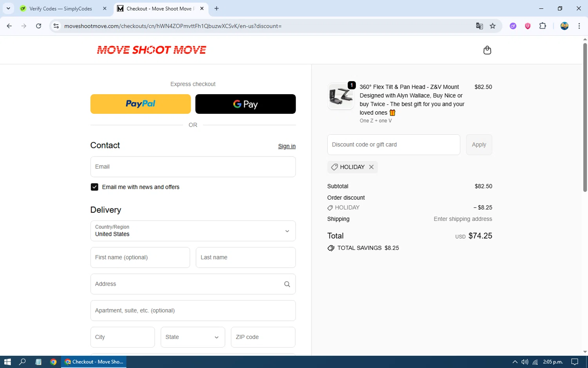Bookmark this page with the star
Image resolution: width=588 pixels, height=368 pixels.
pos(493,26)
